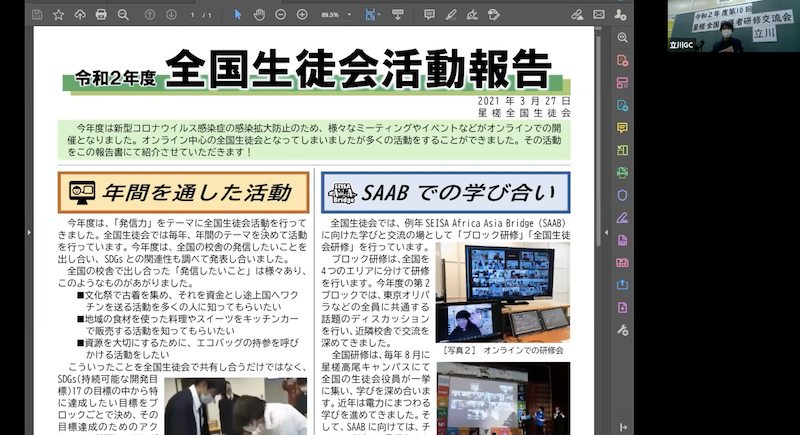Screen dimensions: 800x435
Task: Click the scrolling mode icon
Action: point(397,15)
